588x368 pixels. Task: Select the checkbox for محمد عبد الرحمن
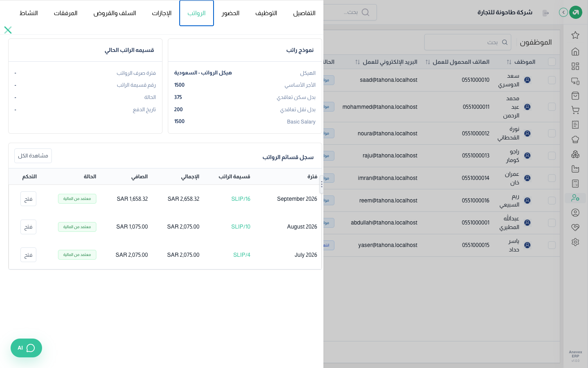click(552, 107)
